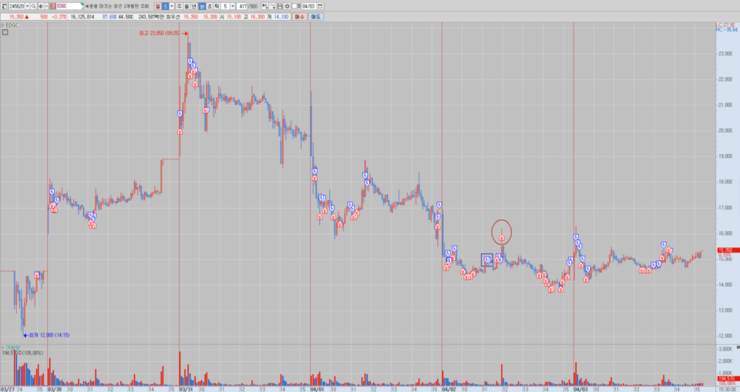Select the 주 (weekly) period tab
This screenshot has height=392, width=740.
click(x=179, y=6)
